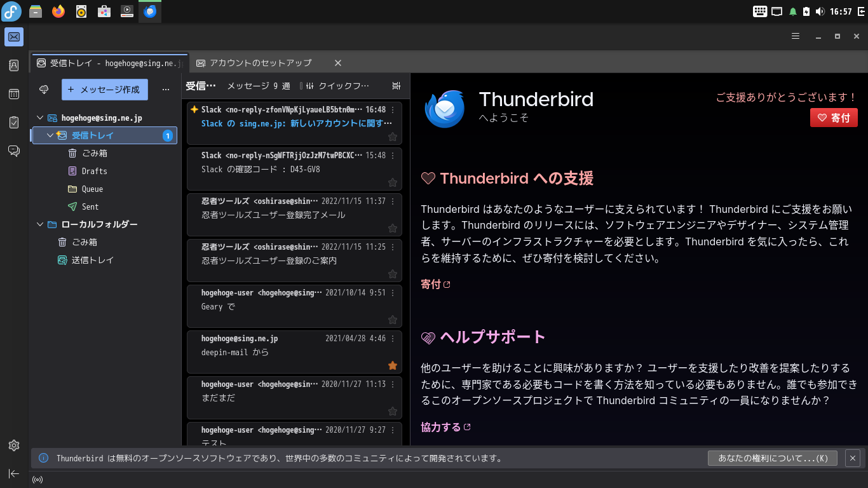Star the Slack message from 16:48
Image resolution: width=868 pixels, height=488 pixels.
(x=393, y=137)
